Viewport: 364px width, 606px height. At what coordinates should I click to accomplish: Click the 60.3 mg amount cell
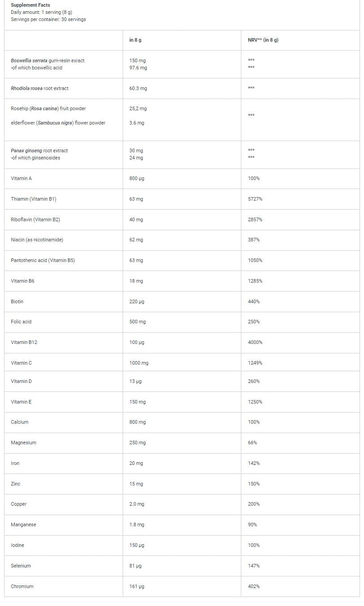[x=138, y=88]
